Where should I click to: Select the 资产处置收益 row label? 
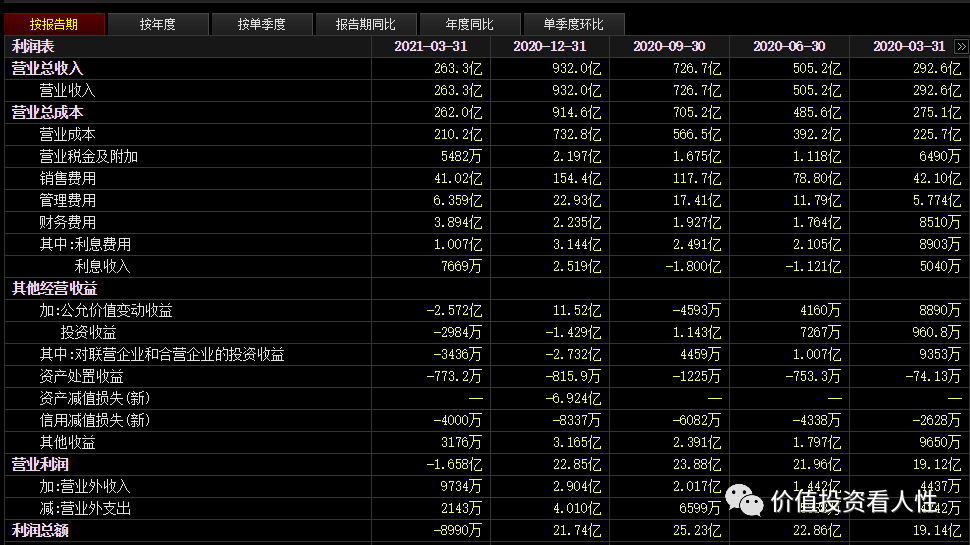pos(81,377)
